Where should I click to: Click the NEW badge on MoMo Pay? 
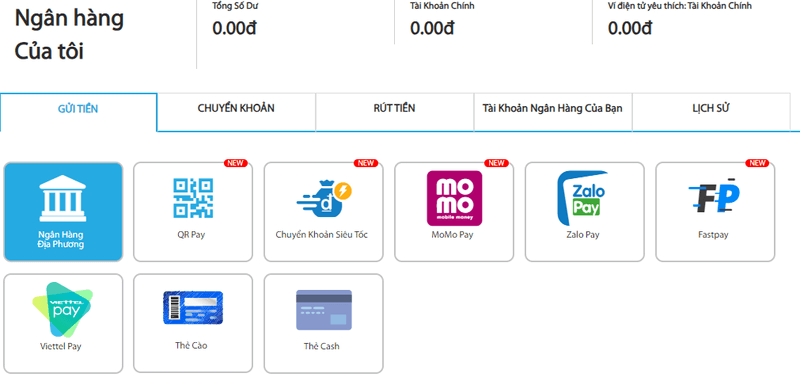click(x=496, y=163)
